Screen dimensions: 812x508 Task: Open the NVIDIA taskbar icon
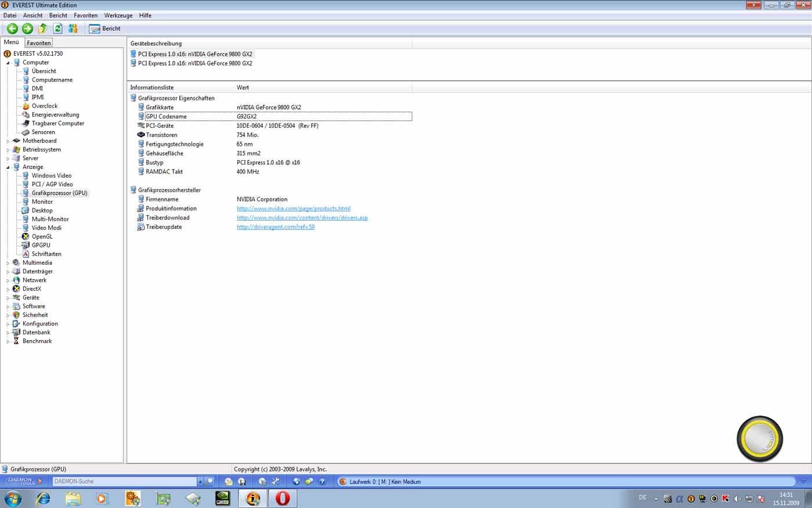[x=223, y=498]
